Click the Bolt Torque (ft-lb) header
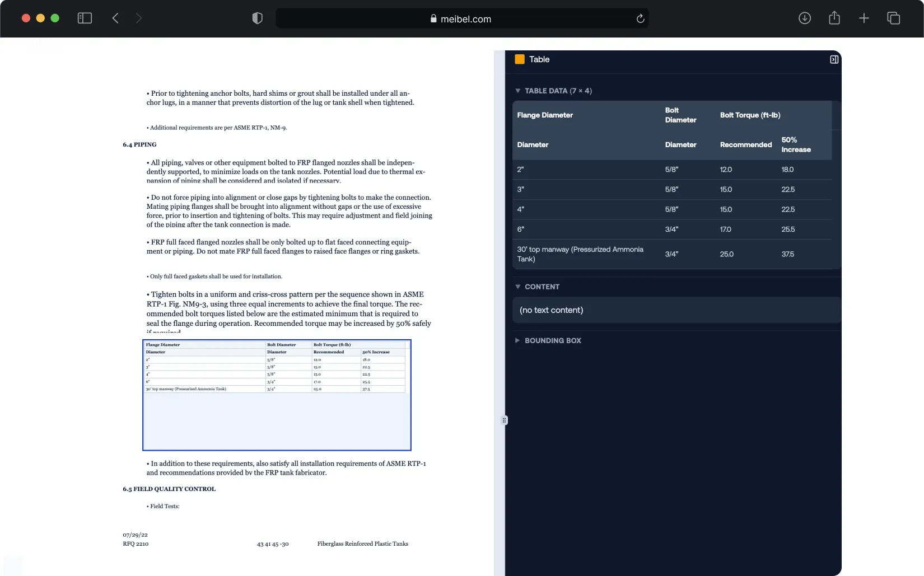 (750, 115)
